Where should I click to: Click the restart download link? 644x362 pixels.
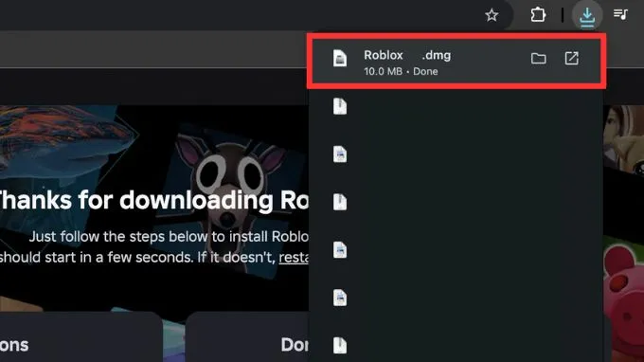294,257
